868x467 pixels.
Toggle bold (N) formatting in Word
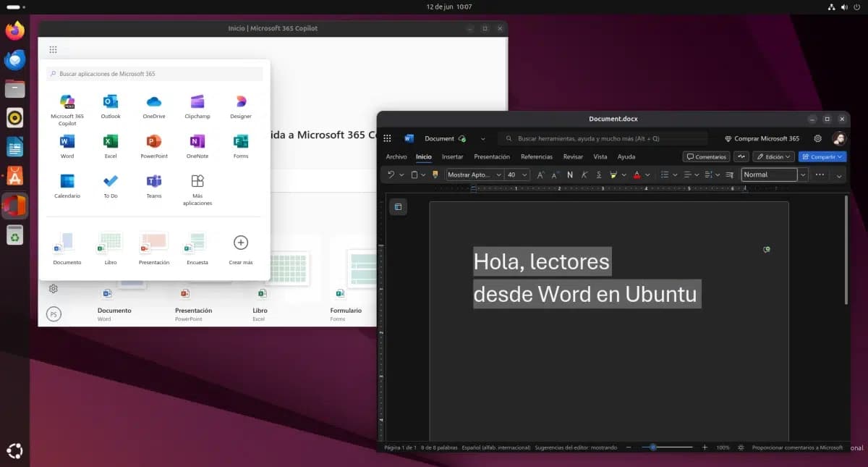pyautogui.click(x=570, y=174)
